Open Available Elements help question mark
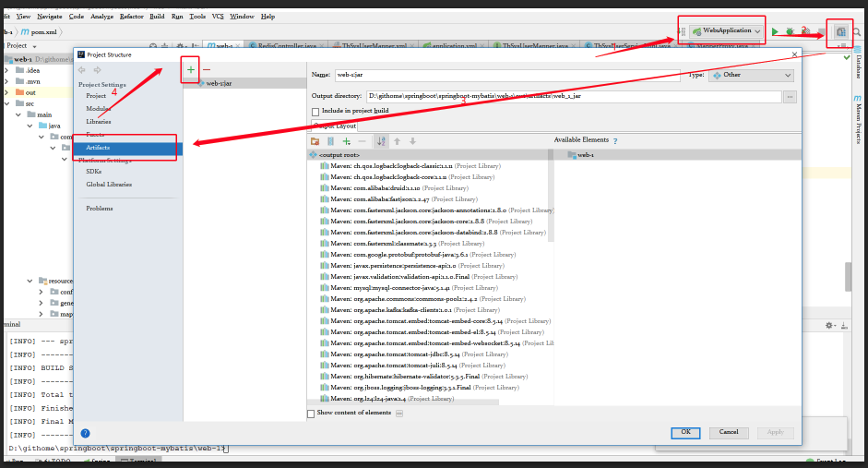 coord(615,140)
